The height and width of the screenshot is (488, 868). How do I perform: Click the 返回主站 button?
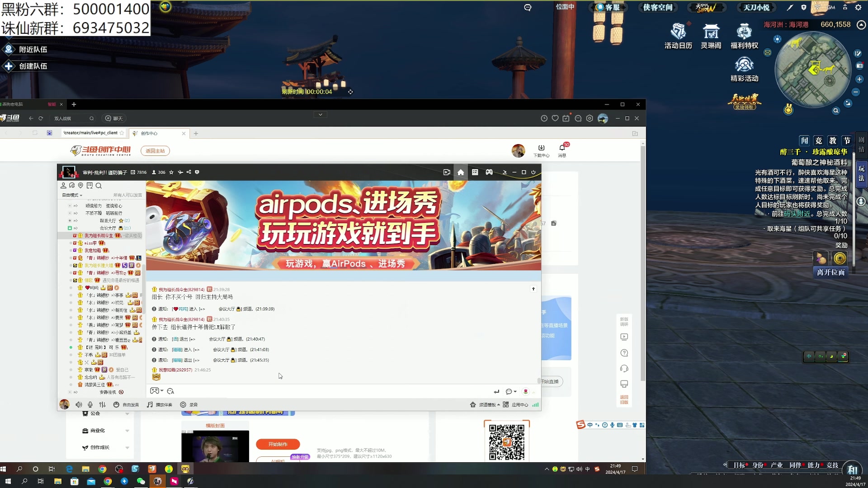click(x=155, y=150)
